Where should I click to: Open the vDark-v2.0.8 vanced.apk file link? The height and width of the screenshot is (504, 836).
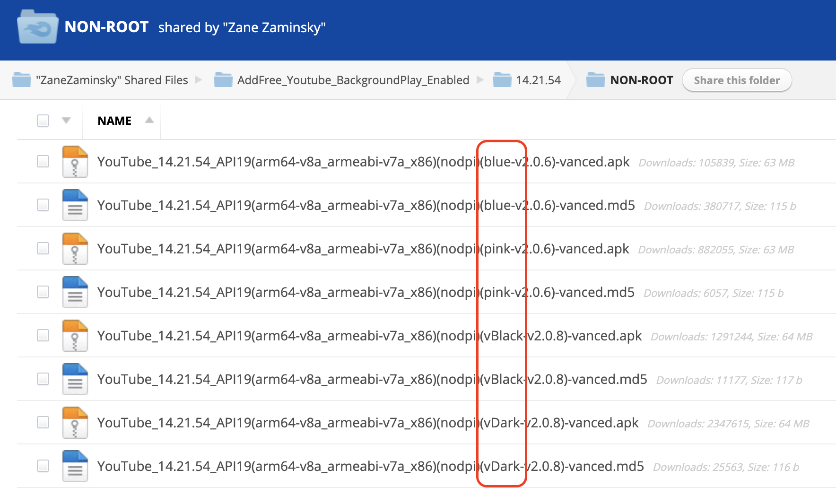[x=368, y=423]
